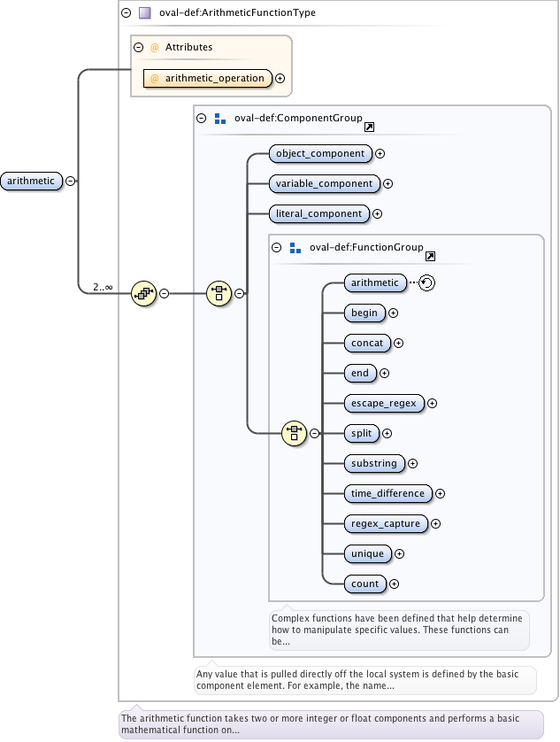Select the escape_regex element node
Screen dimensions: 560x742
pyautogui.click(x=384, y=403)
